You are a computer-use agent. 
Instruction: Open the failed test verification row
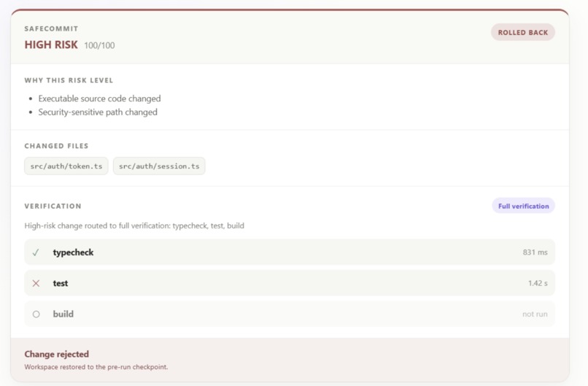290,283
